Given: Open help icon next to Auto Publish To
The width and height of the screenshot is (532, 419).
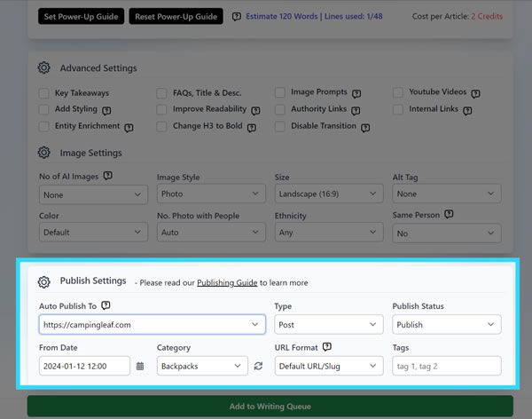Looking at the screenshot, I should [x=106, y=305].
